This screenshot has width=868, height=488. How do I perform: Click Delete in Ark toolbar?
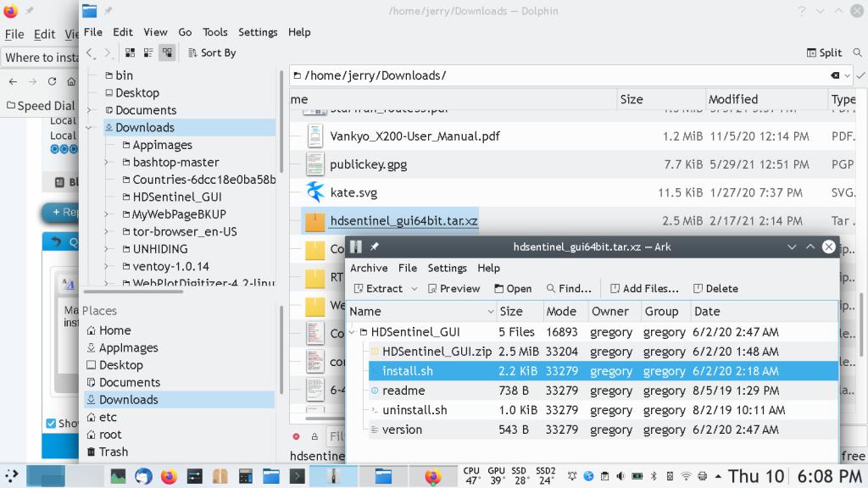715,288
